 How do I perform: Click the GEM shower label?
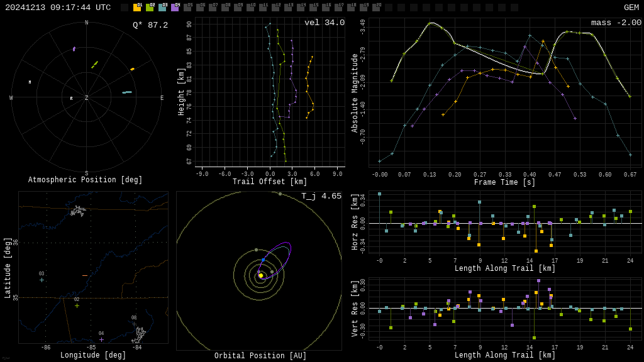(631, 8)
